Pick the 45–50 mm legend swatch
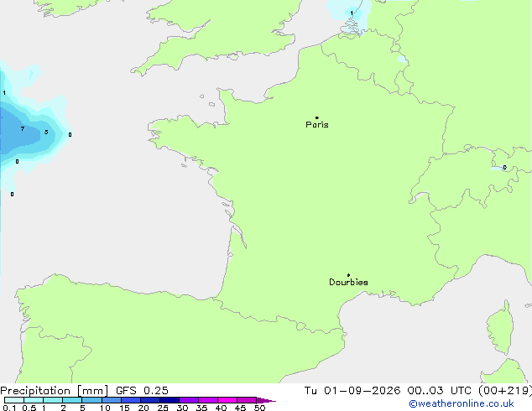 click(247, 400)
